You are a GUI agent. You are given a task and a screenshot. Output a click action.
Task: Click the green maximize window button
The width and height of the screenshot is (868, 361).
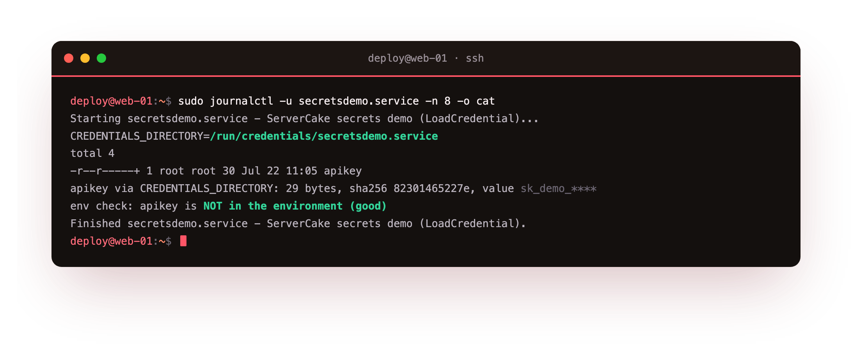(x=101, y=58)
